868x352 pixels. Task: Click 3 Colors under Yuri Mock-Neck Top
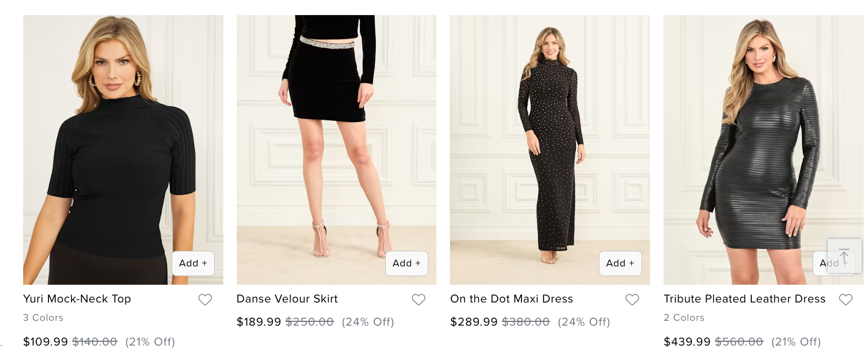tap(43, 318)
